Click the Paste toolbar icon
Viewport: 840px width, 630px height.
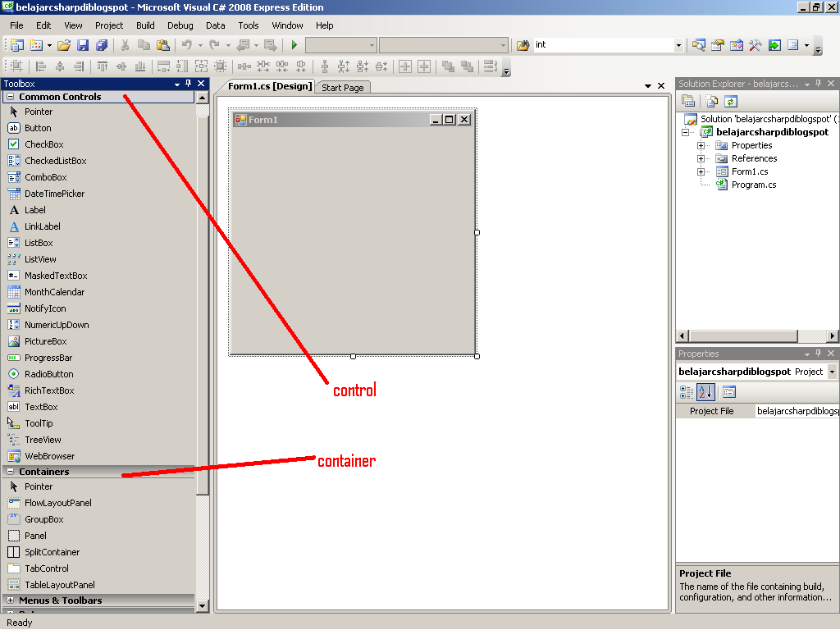162,45
